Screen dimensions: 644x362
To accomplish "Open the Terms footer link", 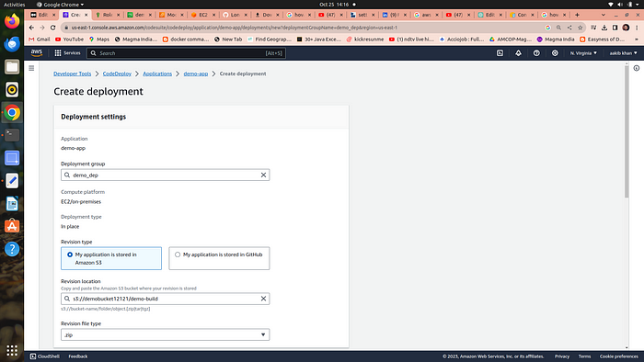I will tap(584, 356).
